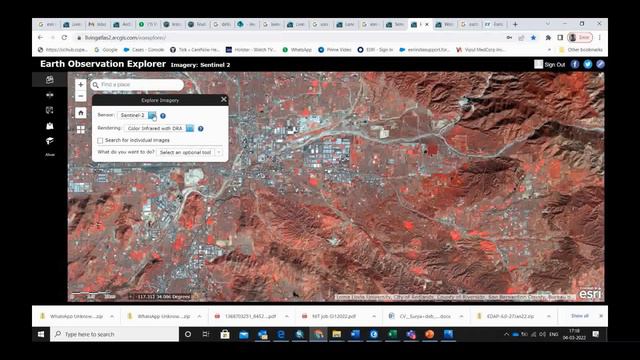Open Task View on the taskbar
The image size is (640, 360).
coord(206,334)
